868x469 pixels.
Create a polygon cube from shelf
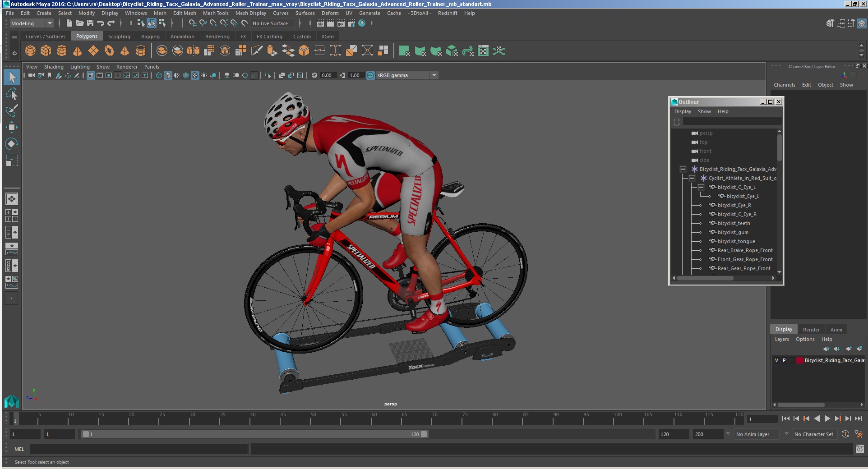(46, 51)
